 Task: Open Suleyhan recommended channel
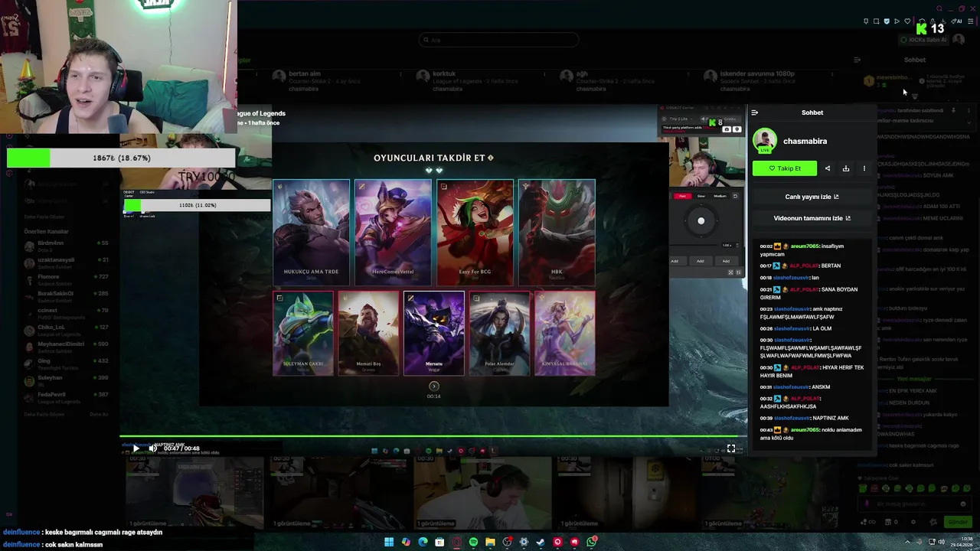click(67, 380)
